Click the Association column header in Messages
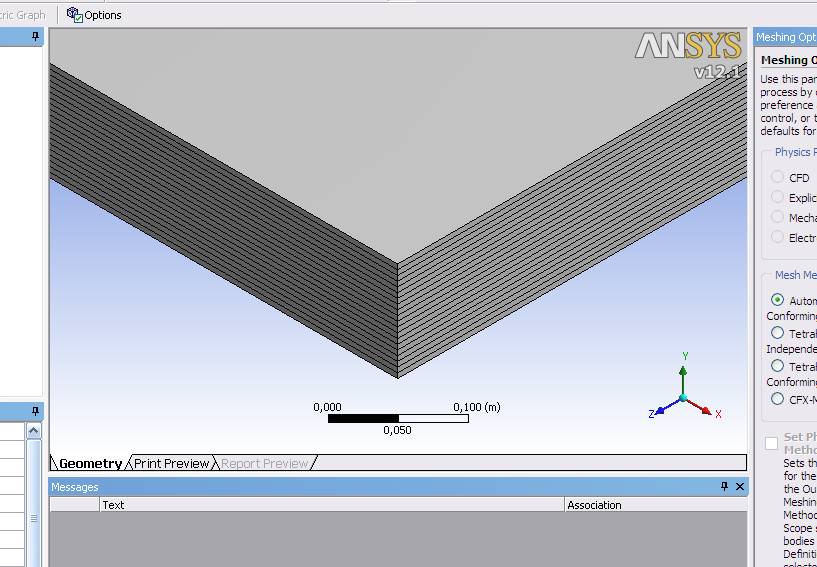Viewport: 817px width, 567px height. click(656, 504)
